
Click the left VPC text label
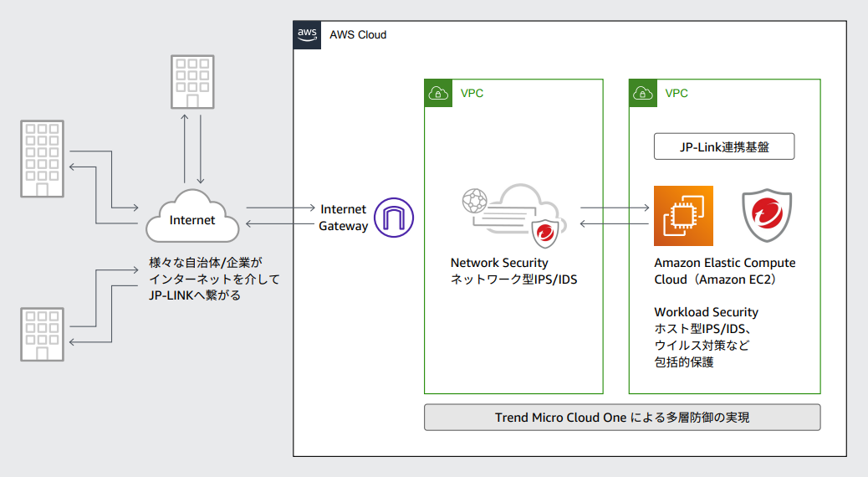(472, 94)
